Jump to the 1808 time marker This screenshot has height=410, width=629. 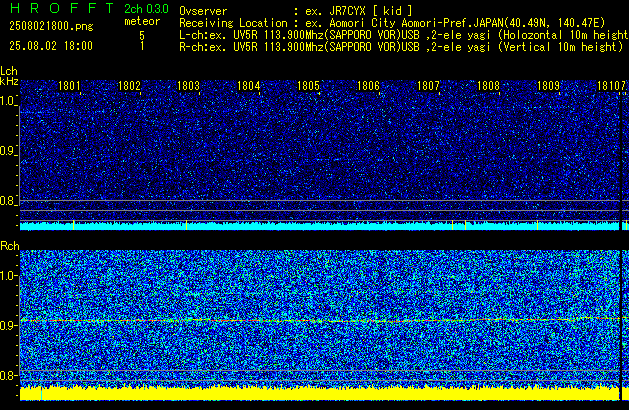tap(488, 86)
